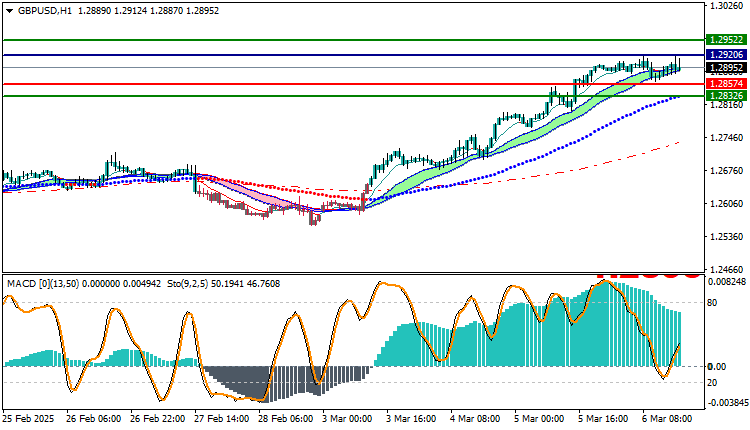Click the 1.28326 green price label
Viewport: 750px width, 430px height.
[726, 96]
